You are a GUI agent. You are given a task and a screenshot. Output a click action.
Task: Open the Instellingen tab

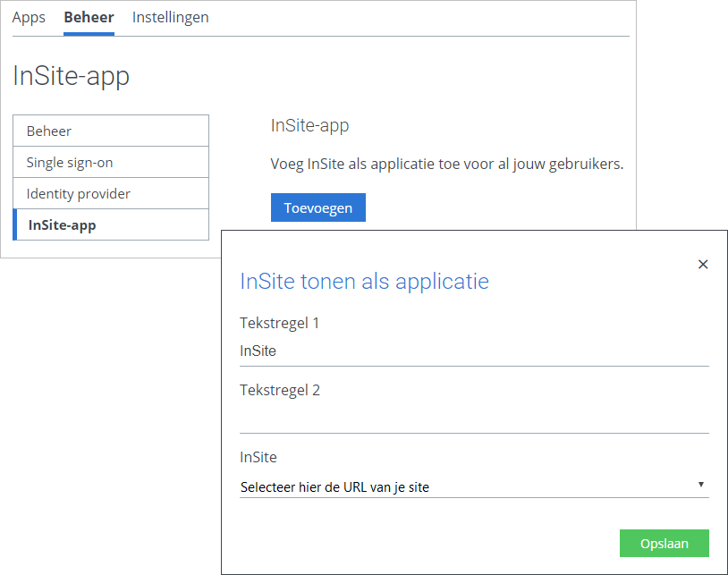(x=171, y=17)
